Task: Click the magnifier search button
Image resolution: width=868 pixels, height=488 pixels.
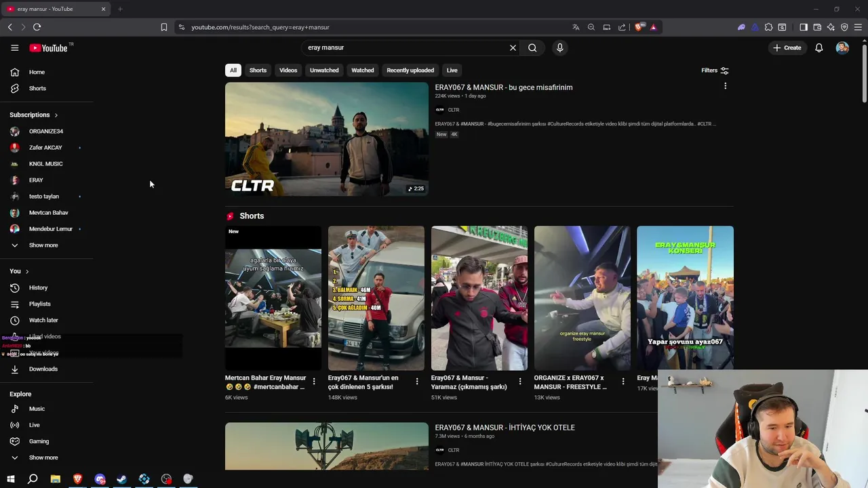Action: [532, 47]
